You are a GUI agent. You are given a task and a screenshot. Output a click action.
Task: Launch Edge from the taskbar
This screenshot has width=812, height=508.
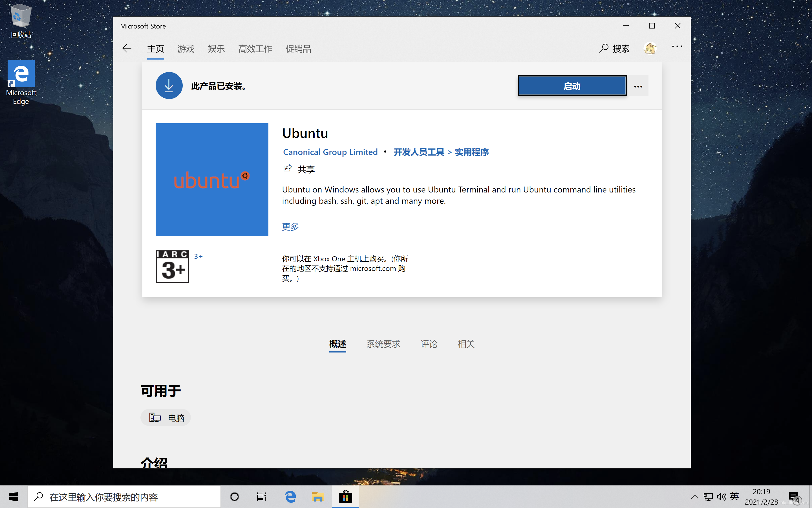290,497
